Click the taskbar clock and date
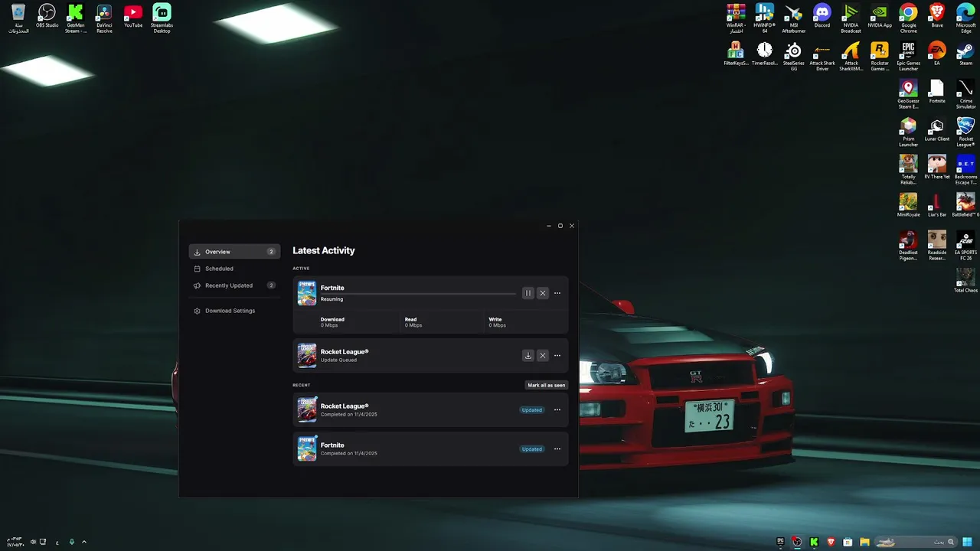 tap(14, 542)
